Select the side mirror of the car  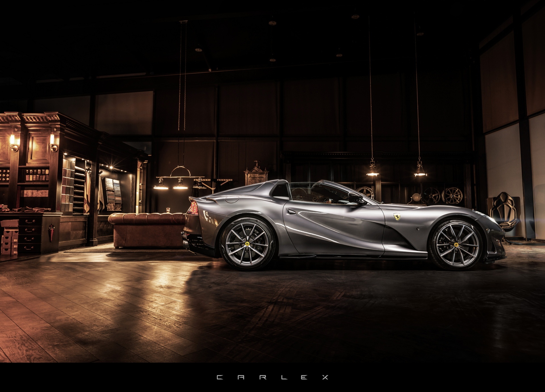click(355, 197)
